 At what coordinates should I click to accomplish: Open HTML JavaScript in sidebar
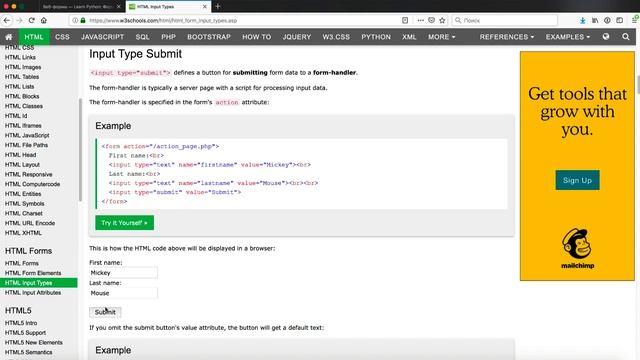pos(27,136)
